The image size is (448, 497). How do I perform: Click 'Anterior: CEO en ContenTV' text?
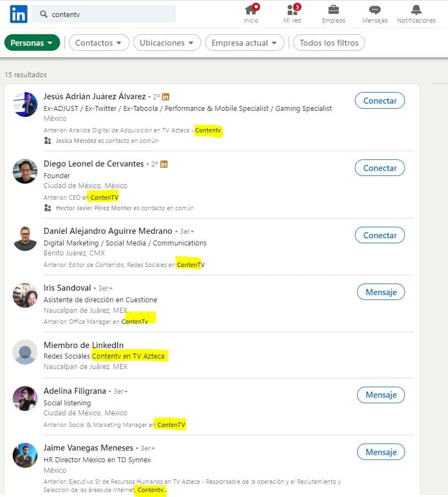81,197
